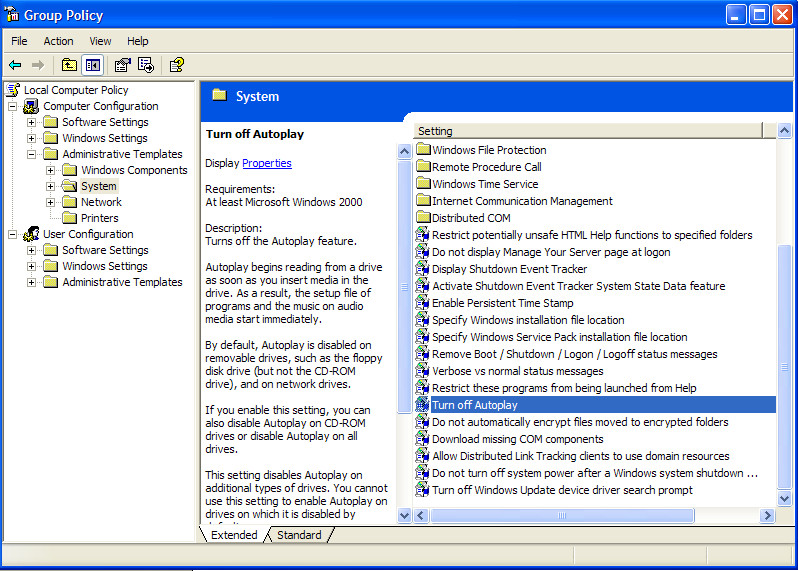This screenshot has width=798, height=571.
Task: Click settings list scroll-down arrow
Action: [784, 498]
